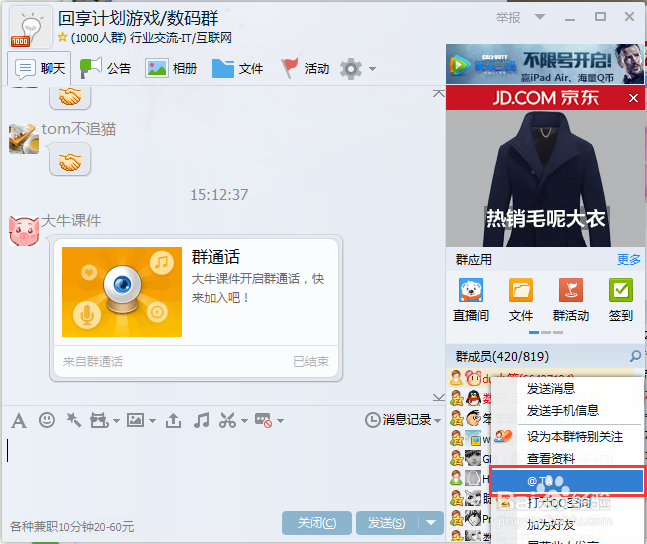
Task: Click the top game banner advertisement
Action: point(545,64)
